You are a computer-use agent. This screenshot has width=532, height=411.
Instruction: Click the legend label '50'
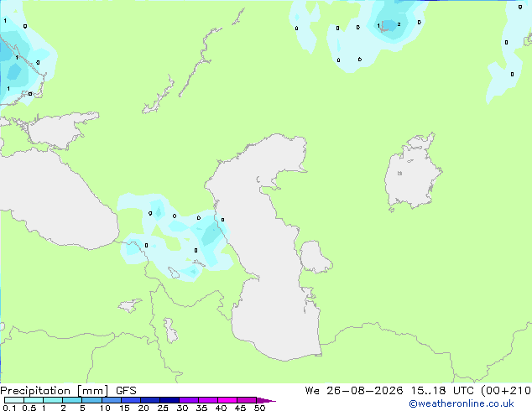tap(259, 408)
